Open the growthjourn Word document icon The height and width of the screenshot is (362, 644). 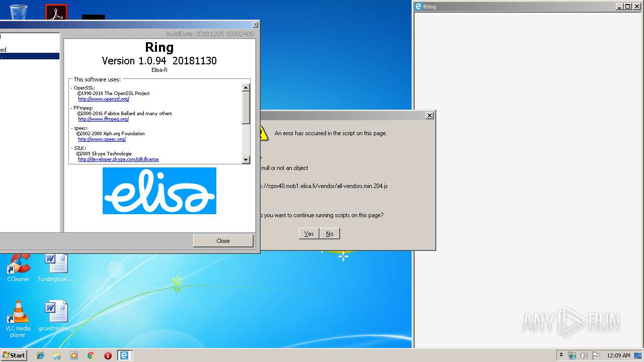55,316
